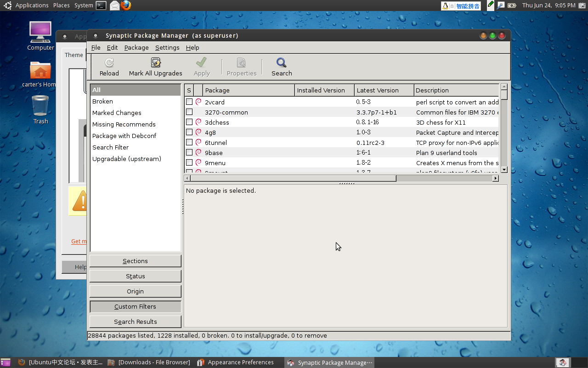Select the Search Filter entry
The width and height of the screenshot is (588, 368).
(x=136, y=147)
